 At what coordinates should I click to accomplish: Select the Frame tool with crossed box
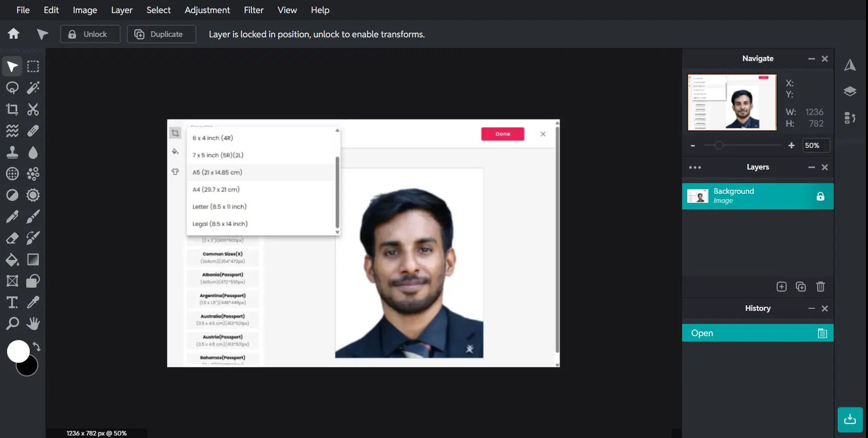(12, 281)
